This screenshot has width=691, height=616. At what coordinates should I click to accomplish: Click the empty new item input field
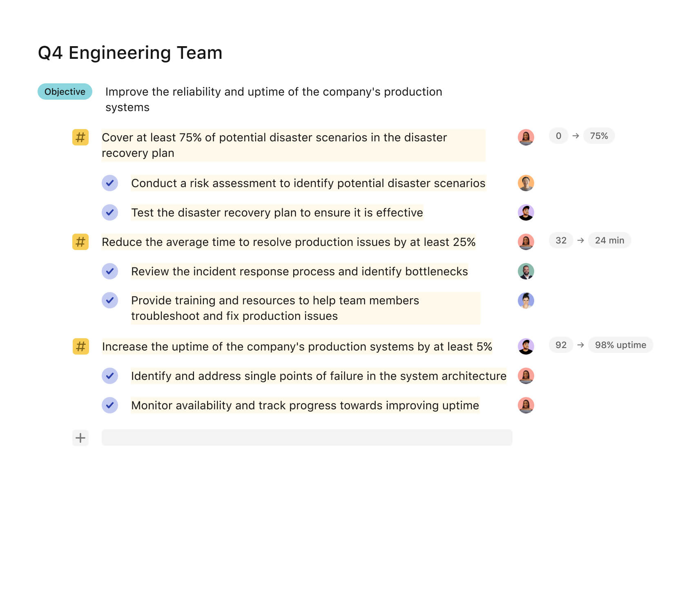tap(307, 437)
